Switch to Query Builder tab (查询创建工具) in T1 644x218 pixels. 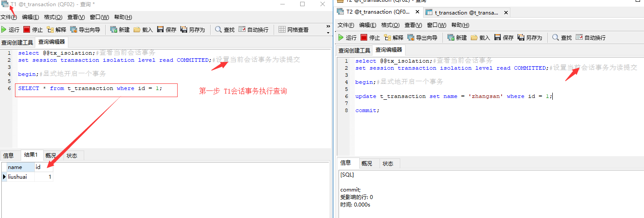tap(17, 43)
